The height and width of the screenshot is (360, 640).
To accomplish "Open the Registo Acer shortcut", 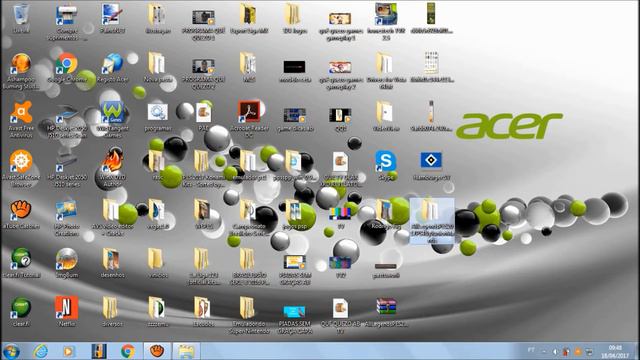I will pos(112,64).
